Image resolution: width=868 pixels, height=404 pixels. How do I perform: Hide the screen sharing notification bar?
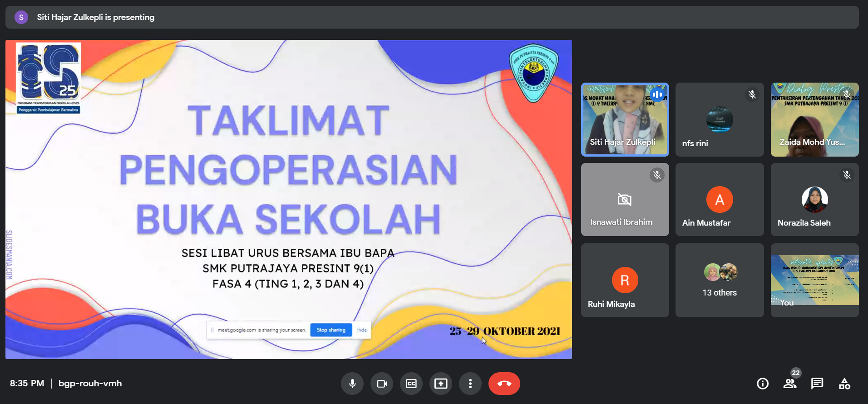click(x=361, y=330)
